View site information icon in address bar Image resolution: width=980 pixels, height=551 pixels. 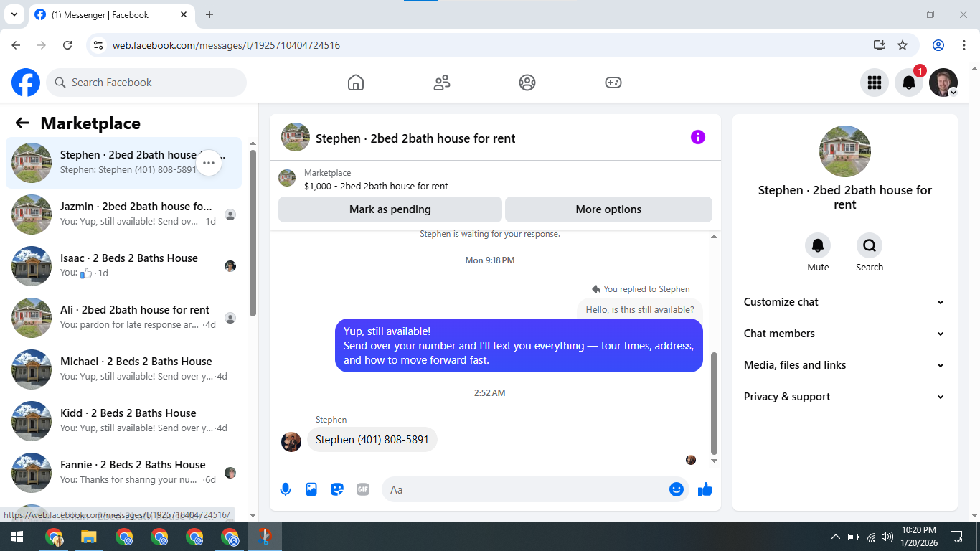pos(99,45)
